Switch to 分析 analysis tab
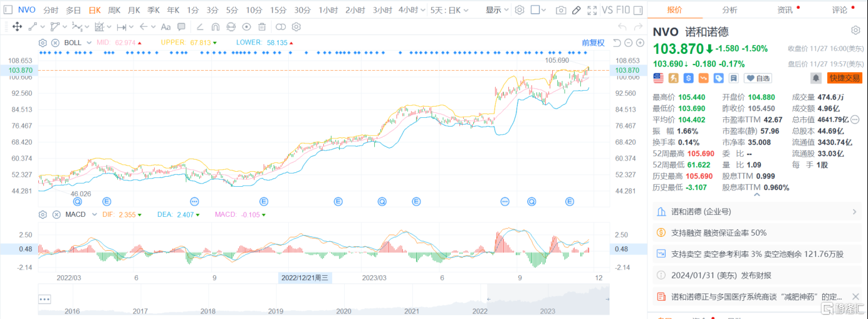The image size is (868, 319). [729, 10]
